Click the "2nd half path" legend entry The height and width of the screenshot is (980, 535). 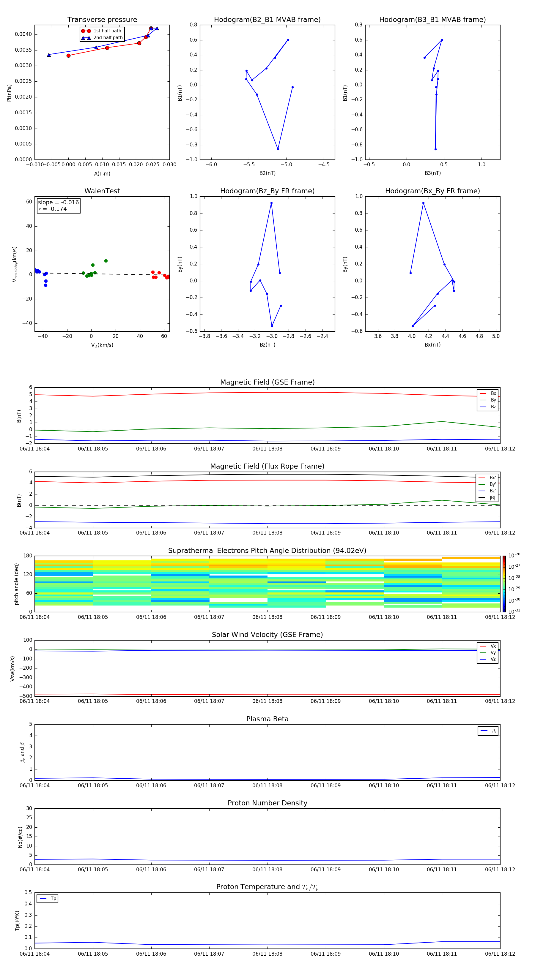point(102,38)
